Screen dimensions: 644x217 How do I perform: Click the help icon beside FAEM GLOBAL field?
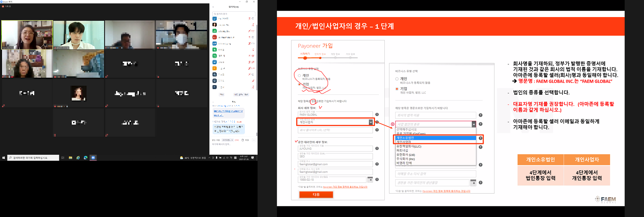(x=377, y=115)
